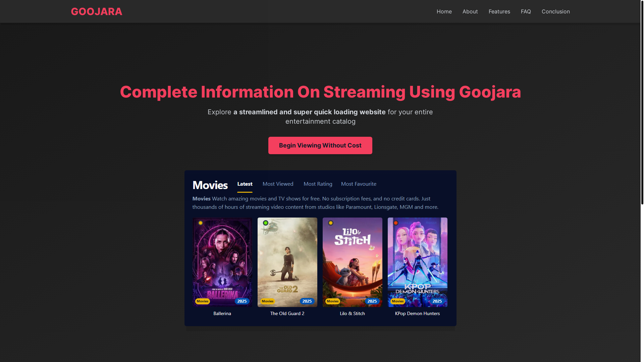
Task: Open The Old Guard 2 poster
Action: (287, 262)
